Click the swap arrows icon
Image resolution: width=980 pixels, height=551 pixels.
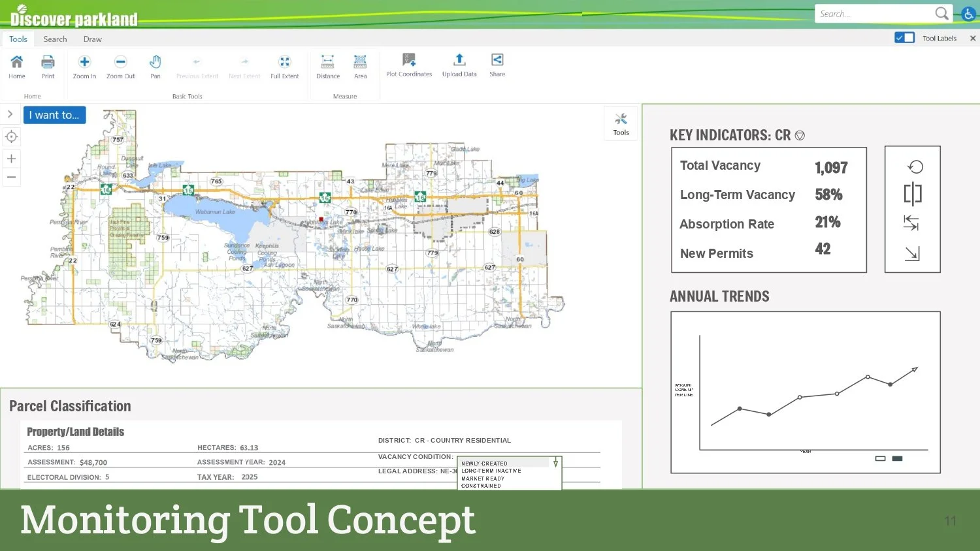[x=911, y=223]
